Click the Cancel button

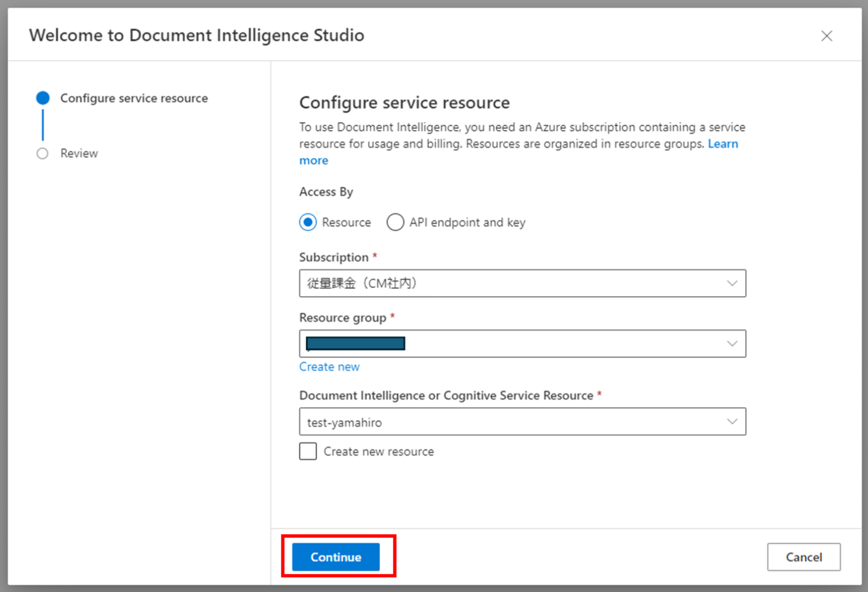tap(804, 557)
